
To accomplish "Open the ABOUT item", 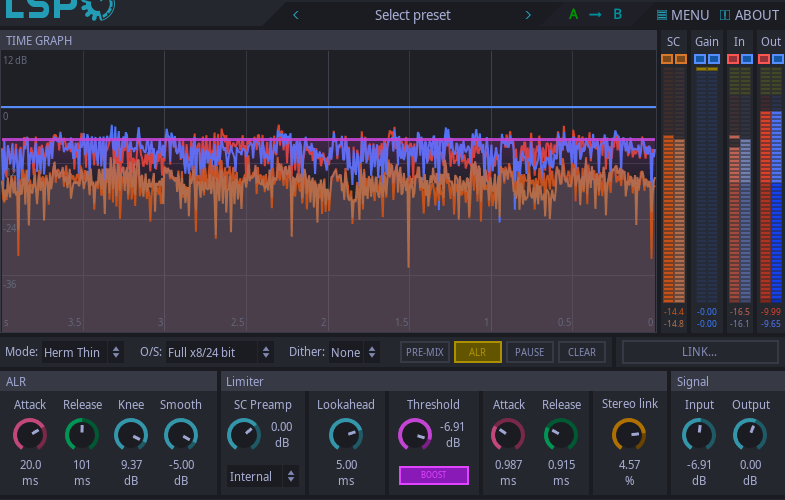I will pos(748,15).
